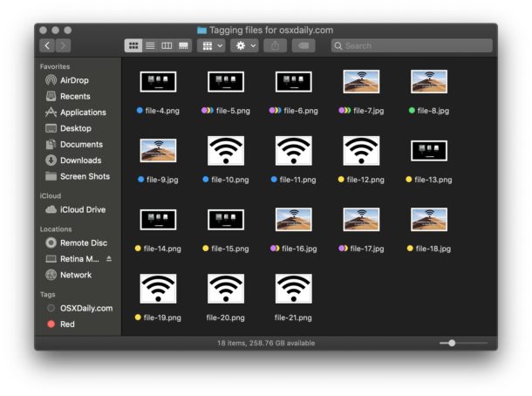
Task: Click the AirDrop icon in sidebar
Action: (x=51, y=80)
